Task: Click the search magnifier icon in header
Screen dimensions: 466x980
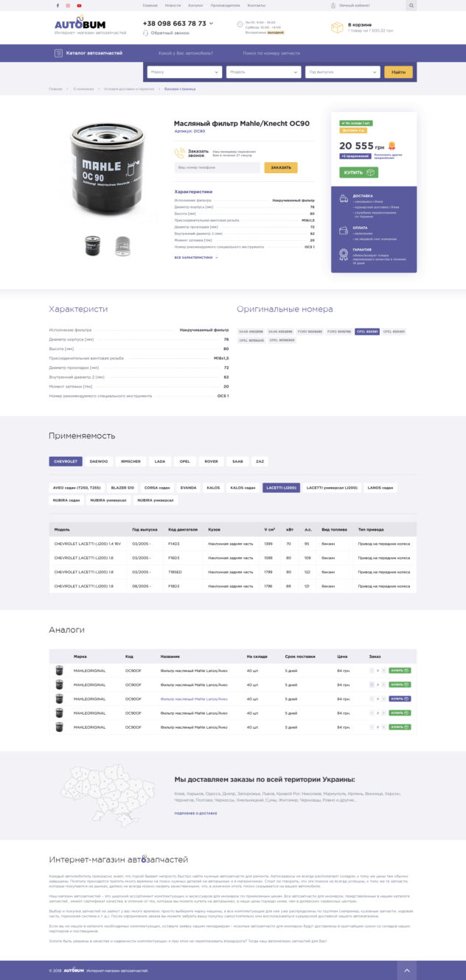Action: coord(411,5)
